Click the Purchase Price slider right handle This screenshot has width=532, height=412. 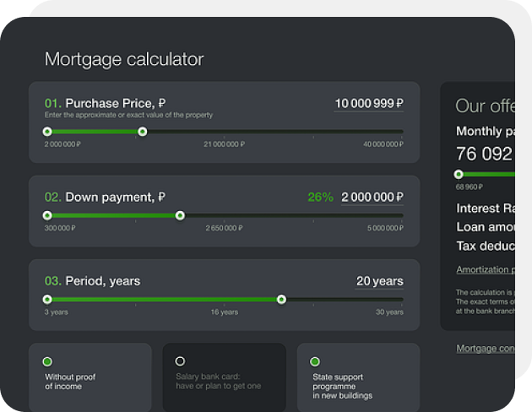tap(143, 132)
